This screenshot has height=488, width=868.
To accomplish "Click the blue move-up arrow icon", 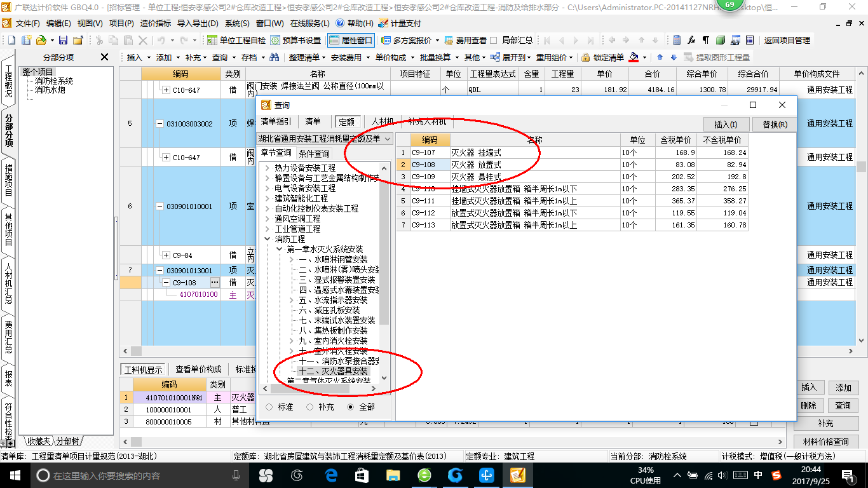I will coord(660,57).
